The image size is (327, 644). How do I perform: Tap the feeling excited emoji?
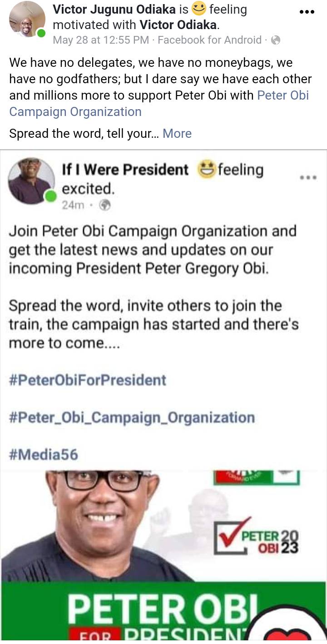pyautogui.click(x=206, y=170)
